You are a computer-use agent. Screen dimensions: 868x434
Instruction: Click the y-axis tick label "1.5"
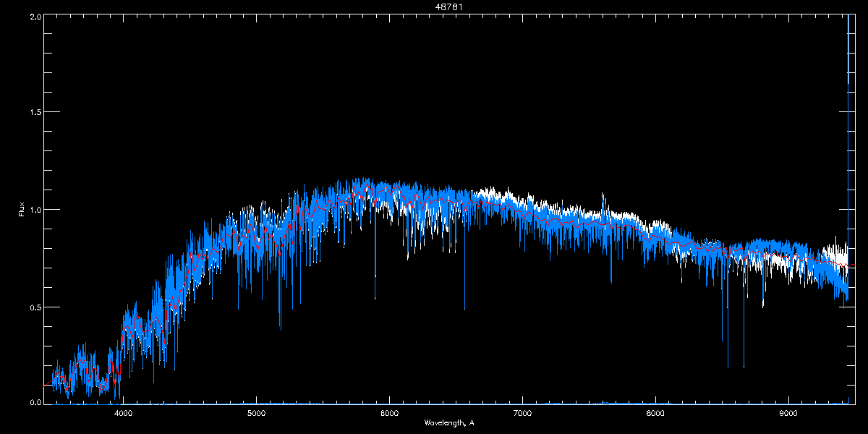[35, 112]
